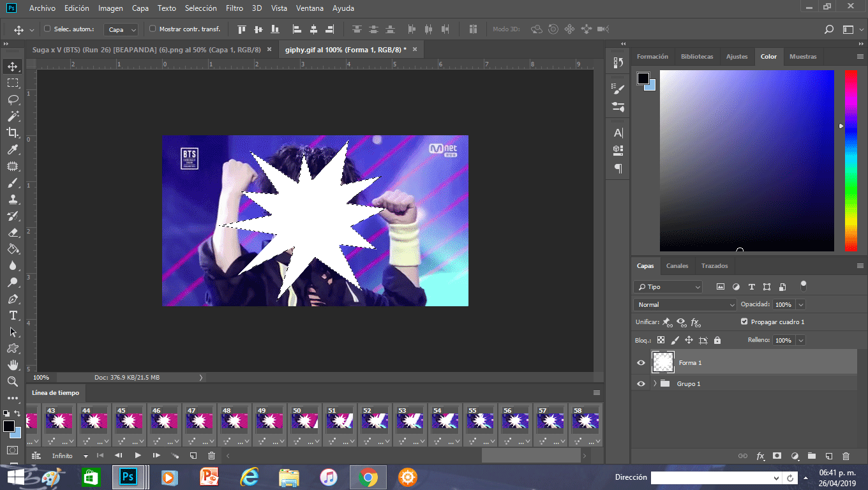Switch to the Canales tab

677,266
